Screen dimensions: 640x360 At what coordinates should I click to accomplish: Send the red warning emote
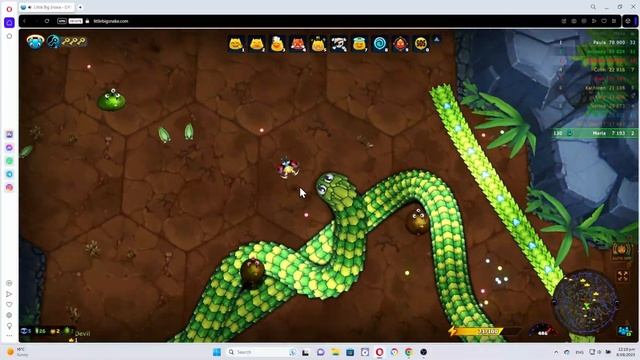[x=400, y=44]
